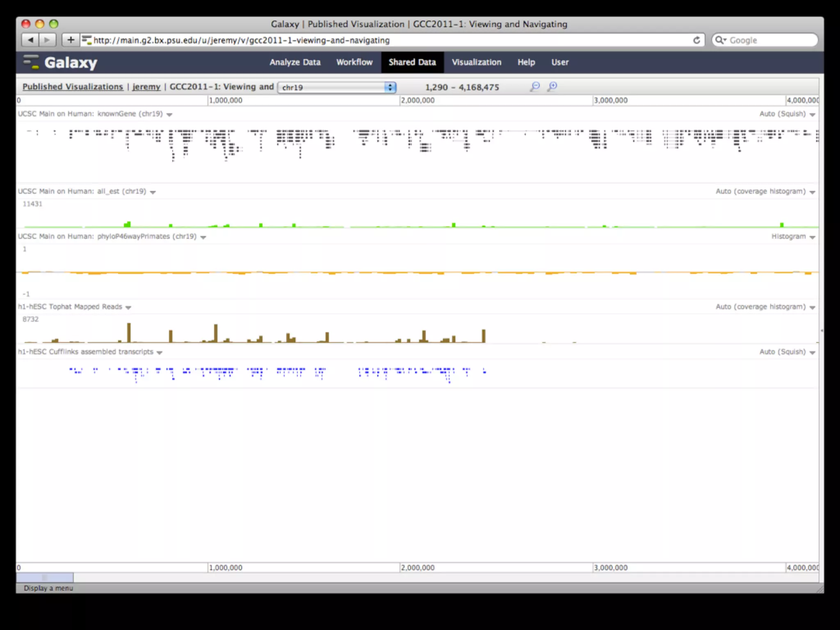This screenshot has width=840, height=630.
Task: Open the Visualization menu
Action: (476, 62)
